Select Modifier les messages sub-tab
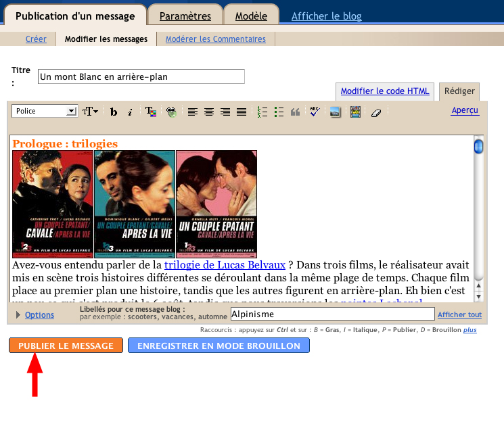The height and width of the screenshot is (422, 504). pos(106,39)
